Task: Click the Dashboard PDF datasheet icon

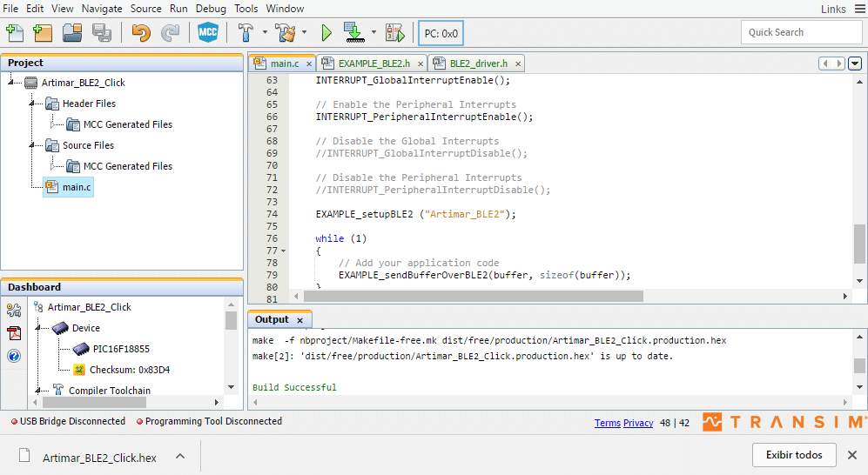Action: point(14,333)
